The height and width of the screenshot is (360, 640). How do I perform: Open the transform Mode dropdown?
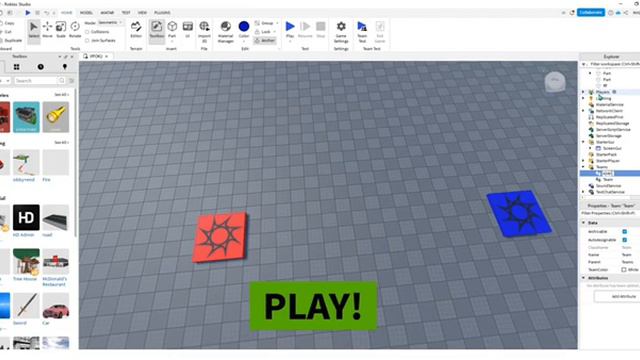pyautogui.click(x=110, y=23)
